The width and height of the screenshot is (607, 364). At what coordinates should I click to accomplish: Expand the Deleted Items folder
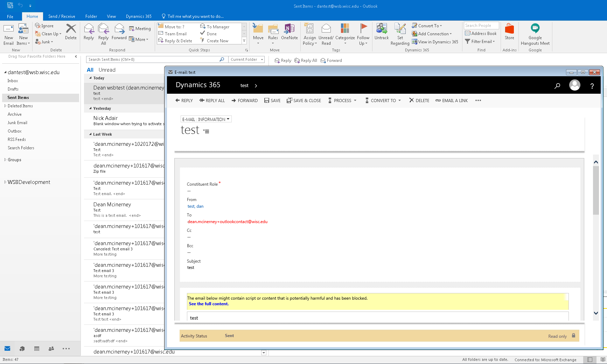click(5, 106)
